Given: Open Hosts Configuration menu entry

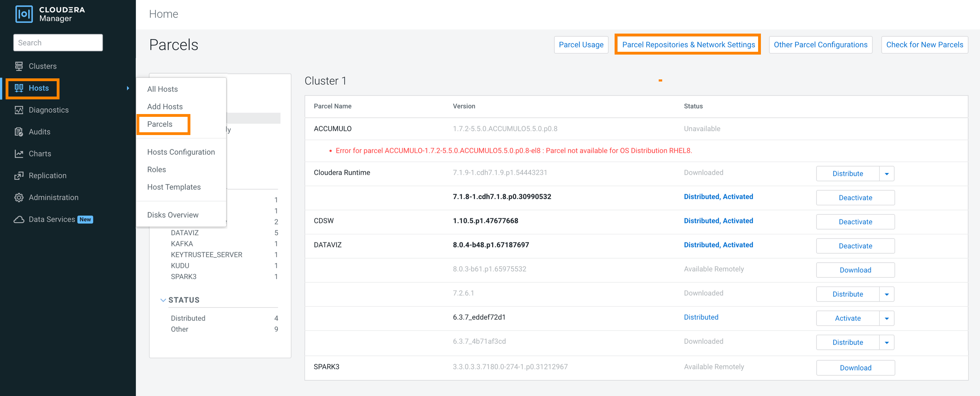Looking at the screenshot, I should (x=181, y=152).
